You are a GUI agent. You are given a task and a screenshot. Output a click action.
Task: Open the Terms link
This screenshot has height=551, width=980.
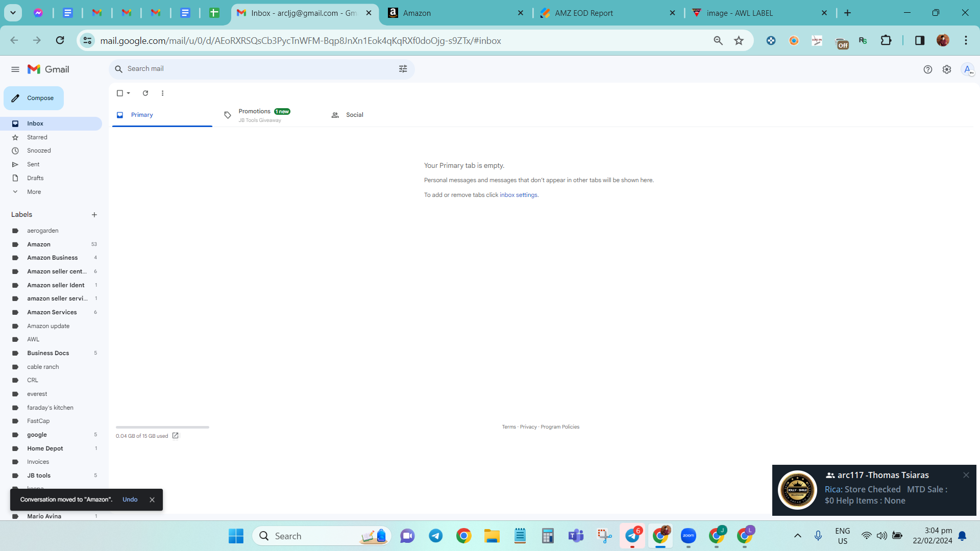[509, 427]
